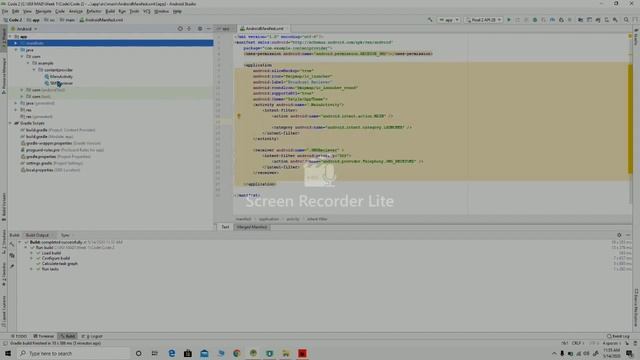Click the Select Opened File target icon

click(180, 29)
